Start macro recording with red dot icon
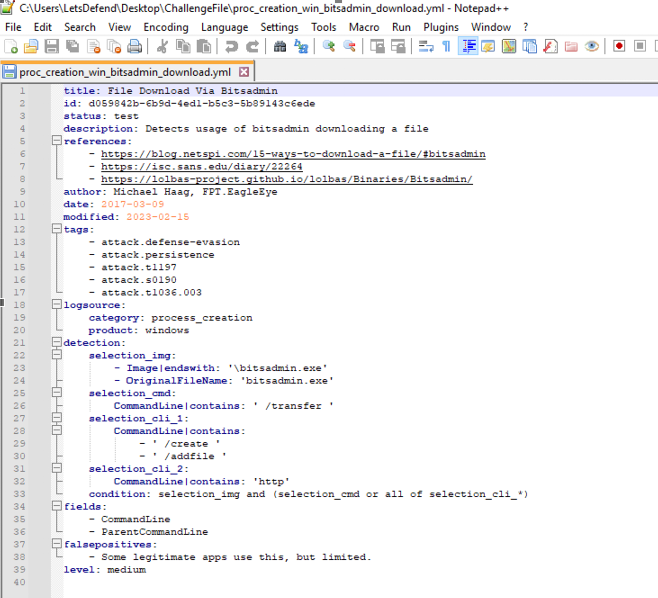This screenshot has width=658, height=598. point(619,46)
